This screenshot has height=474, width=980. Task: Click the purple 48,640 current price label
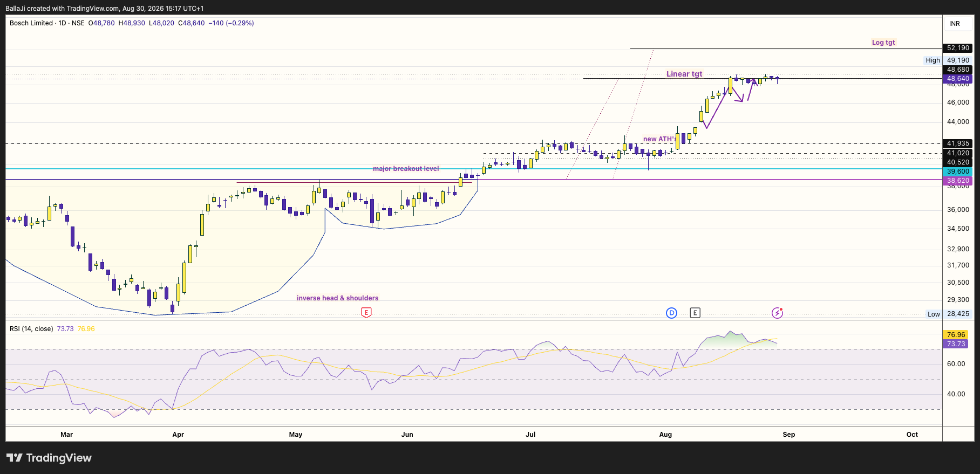[958, 79]
